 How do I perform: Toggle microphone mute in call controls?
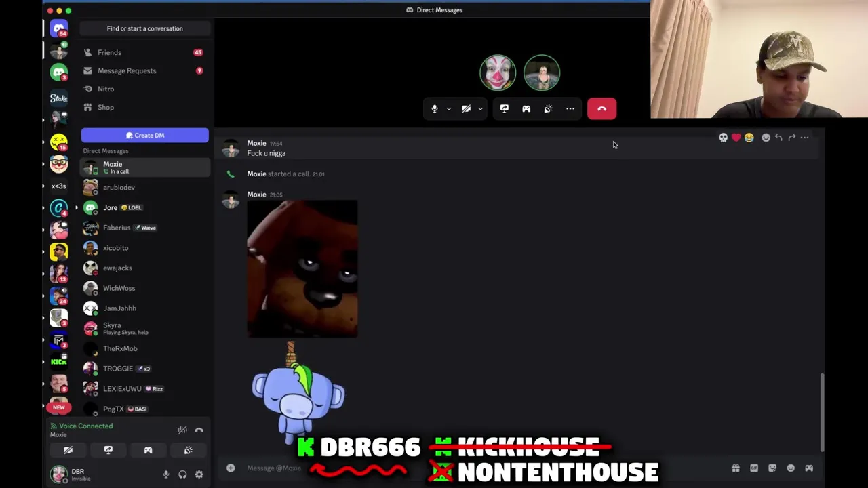pos(435,108)
